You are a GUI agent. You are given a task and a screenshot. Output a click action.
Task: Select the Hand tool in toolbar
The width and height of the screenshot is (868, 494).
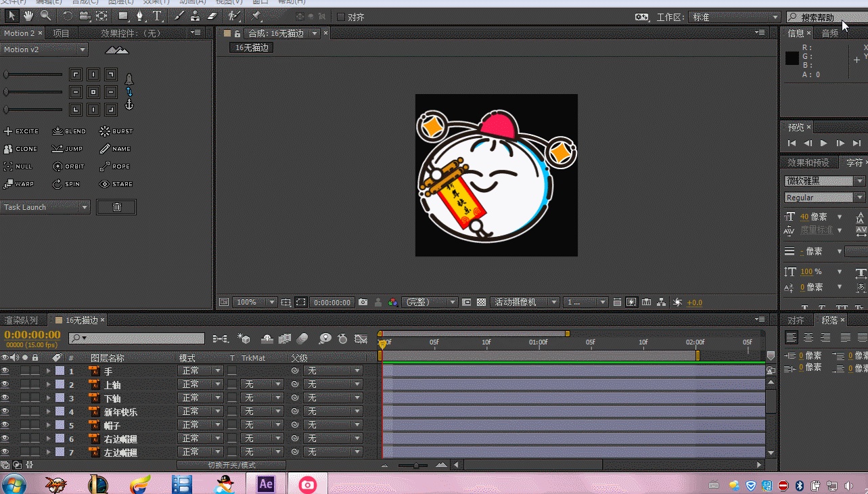28,16
